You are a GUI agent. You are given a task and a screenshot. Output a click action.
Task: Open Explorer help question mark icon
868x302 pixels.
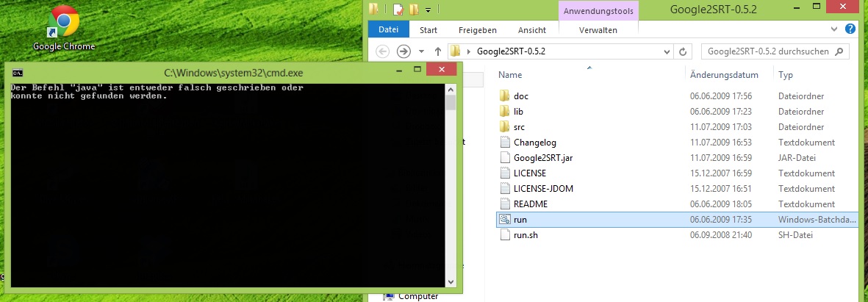coord(851,30)
